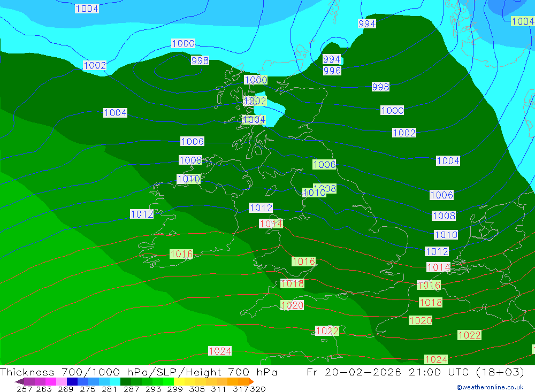Click the 998 label inside the closed low west of Scotland
535x392 pixels.
200,60
